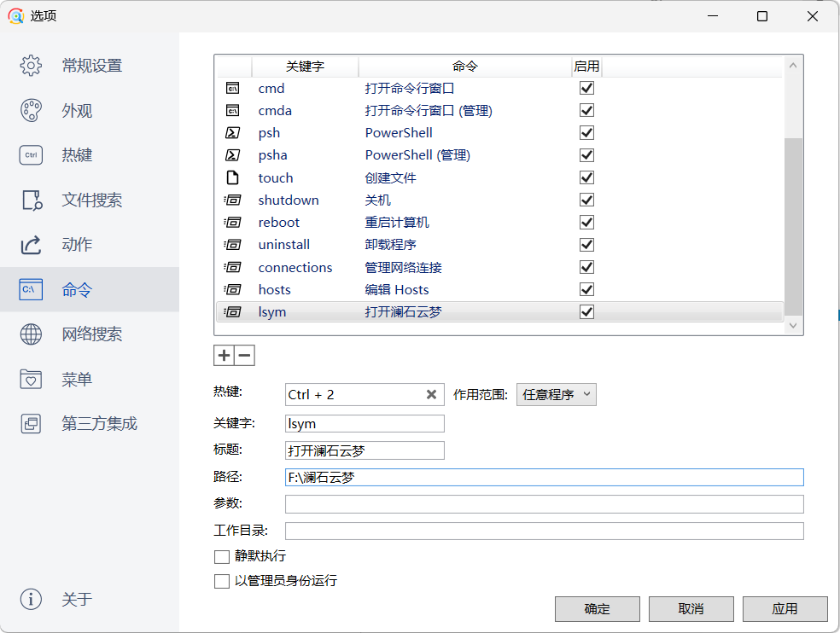Enable the 静默执行 checkbox
Viewport: 840px width, 633px height.
221,557
